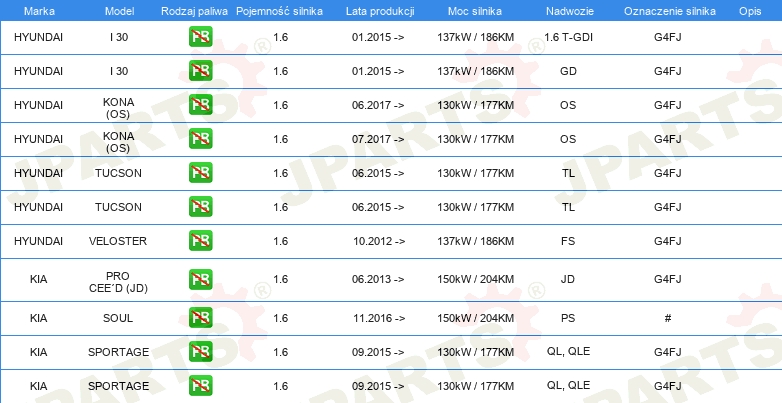Click the PRO CEE'D (JD) model cell
Screen dimensions: 782x403
[118, 282]
